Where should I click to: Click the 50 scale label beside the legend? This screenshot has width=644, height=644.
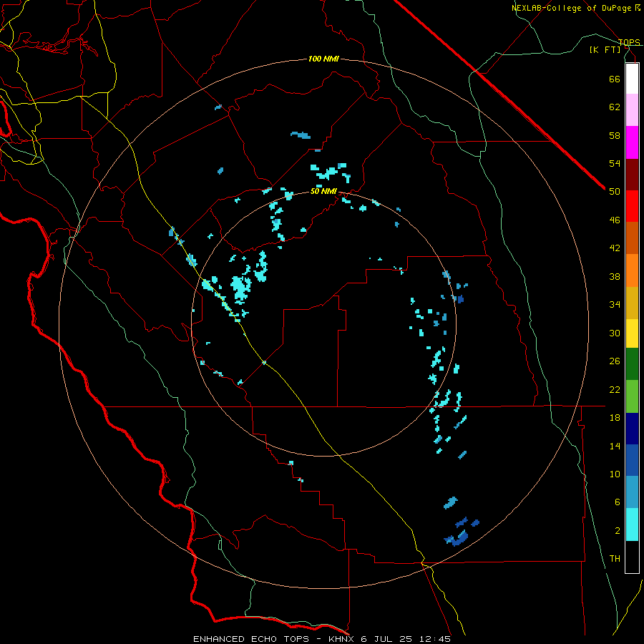tap(615, 192)
